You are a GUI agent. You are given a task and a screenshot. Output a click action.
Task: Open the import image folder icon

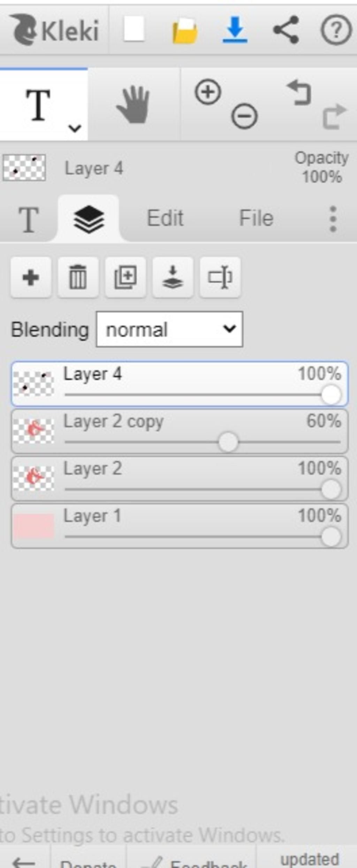tap(185, 31)
